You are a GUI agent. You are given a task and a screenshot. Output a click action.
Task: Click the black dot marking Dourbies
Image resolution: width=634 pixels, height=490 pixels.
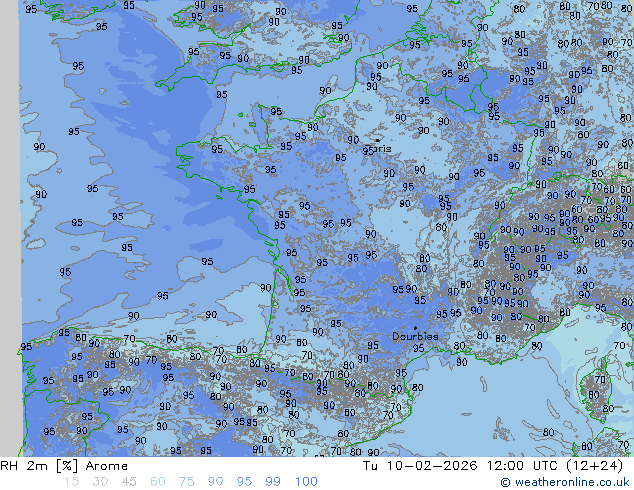pos(415,327)
